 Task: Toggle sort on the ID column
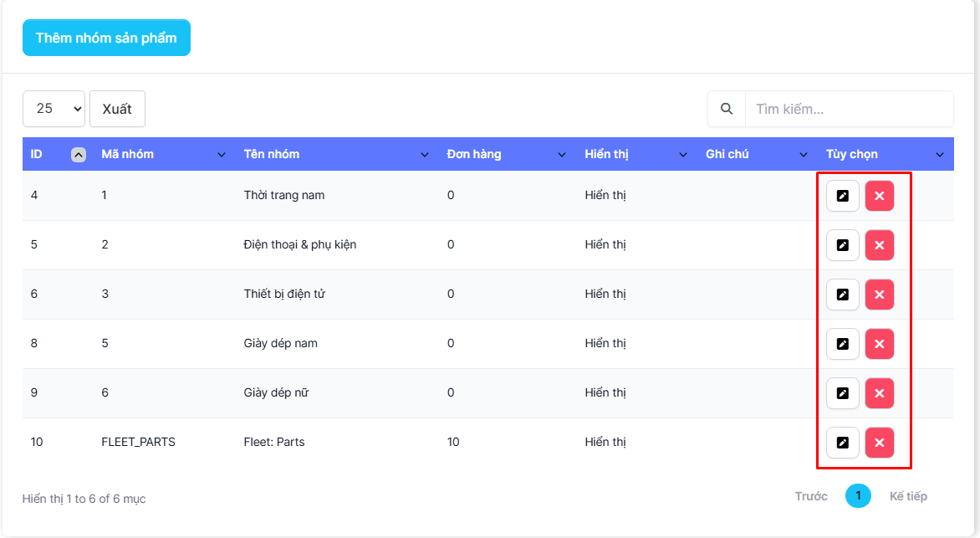[79, 155]
